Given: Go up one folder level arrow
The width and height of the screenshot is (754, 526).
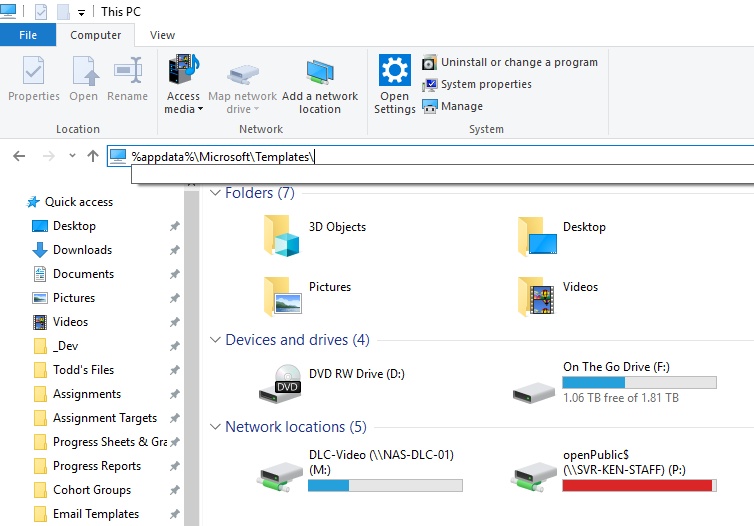Looking at the screenshot, I should coord(93,156).
